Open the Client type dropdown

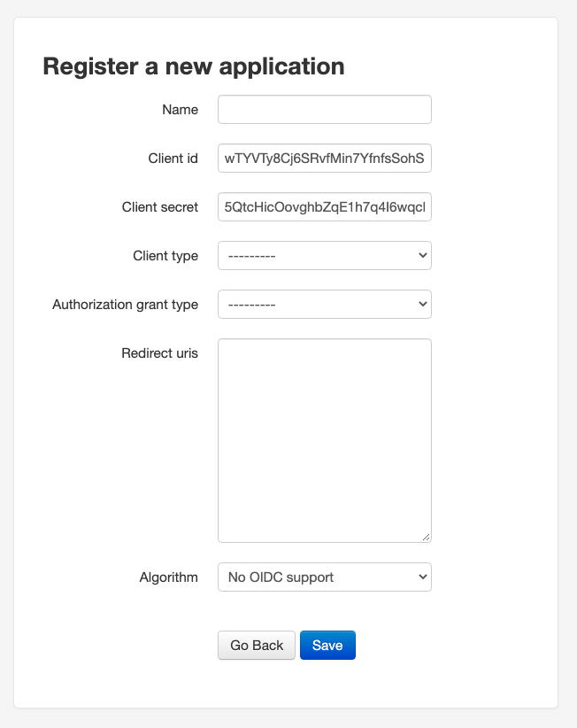[x=324, y=255]
